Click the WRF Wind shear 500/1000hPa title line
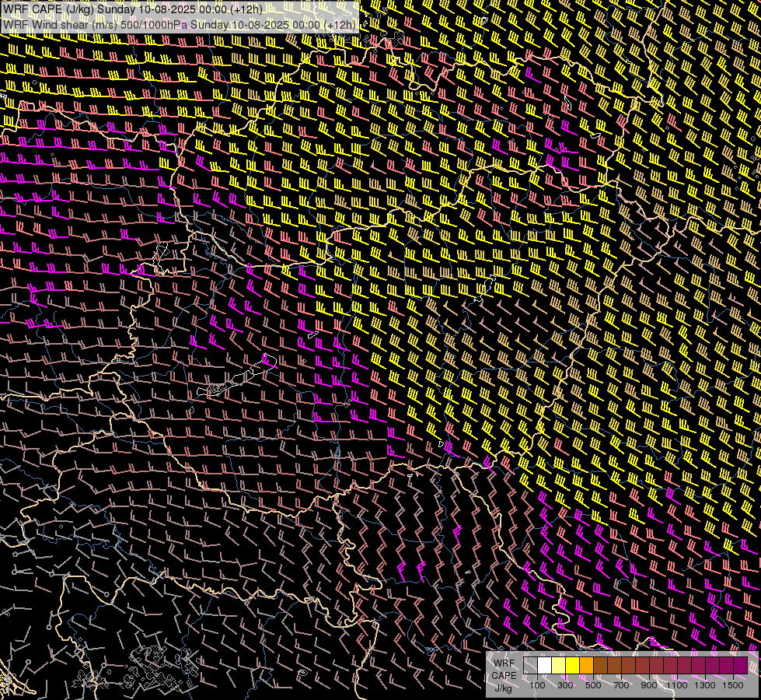Image resolution: width=761 pixels, height=700 pixels. point(180,24)
